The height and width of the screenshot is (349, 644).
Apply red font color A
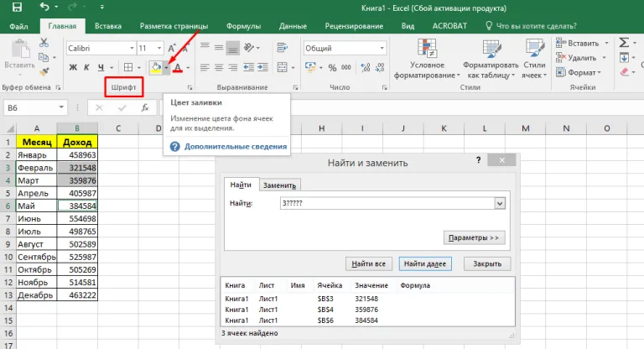coord(178,67)
